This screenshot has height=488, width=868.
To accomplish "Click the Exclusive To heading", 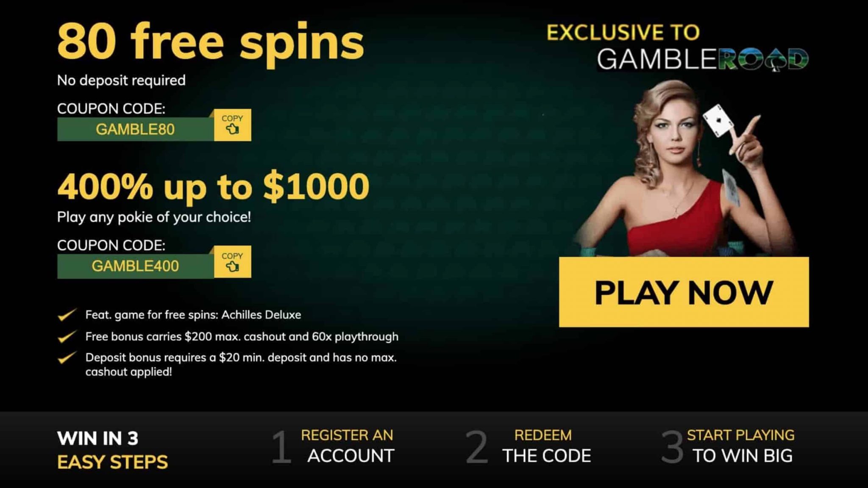I will [623, 33].
